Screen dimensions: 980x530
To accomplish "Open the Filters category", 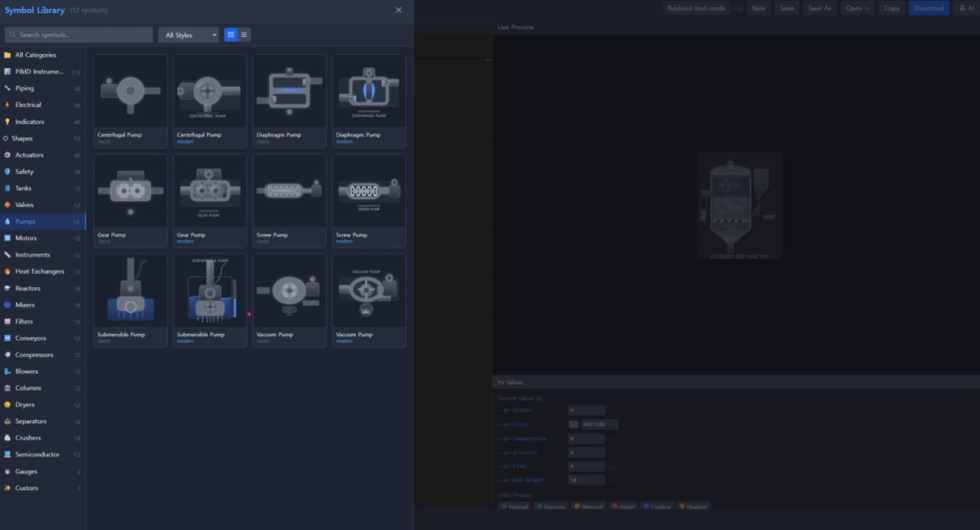I will pyautogui.click(x=42, y=321).
